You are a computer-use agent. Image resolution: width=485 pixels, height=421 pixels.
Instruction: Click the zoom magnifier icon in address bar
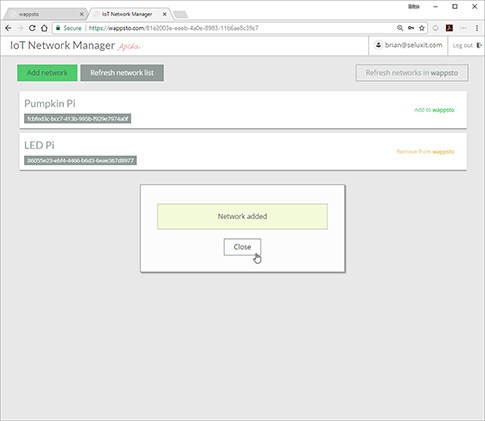tap(400, 28)
